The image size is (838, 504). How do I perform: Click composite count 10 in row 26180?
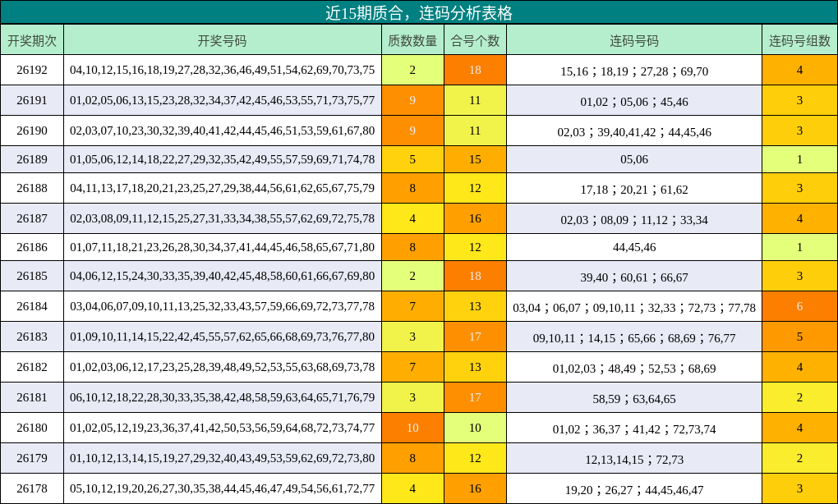tap(475, 428)
